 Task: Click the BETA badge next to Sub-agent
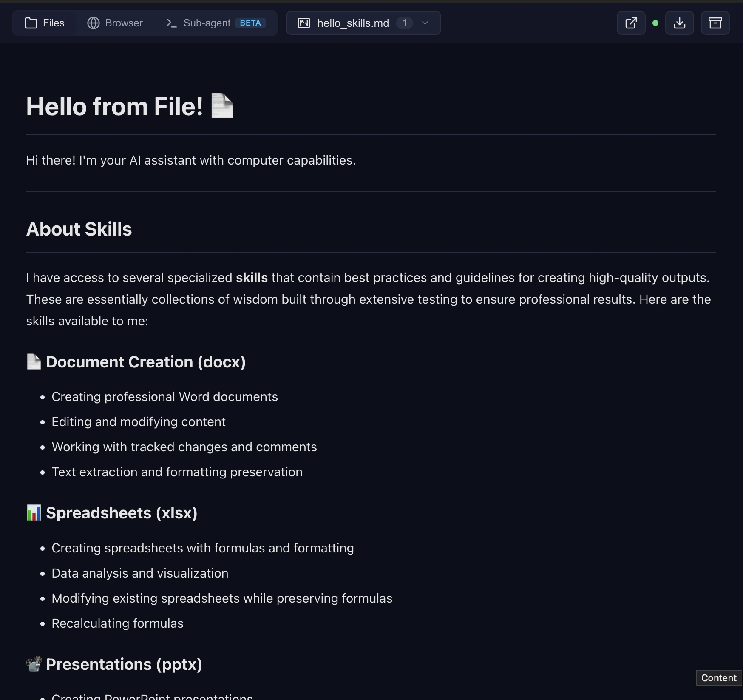(x=250, y=23)
